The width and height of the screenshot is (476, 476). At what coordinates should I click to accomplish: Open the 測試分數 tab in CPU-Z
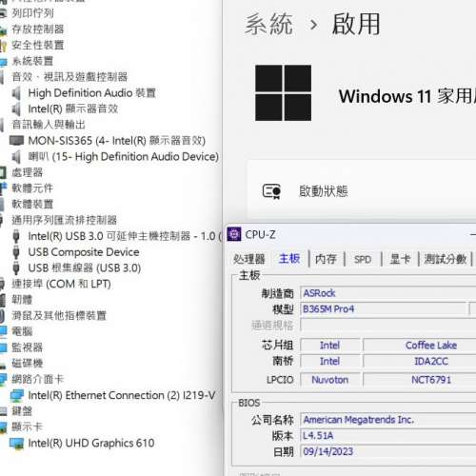(446, 259)
